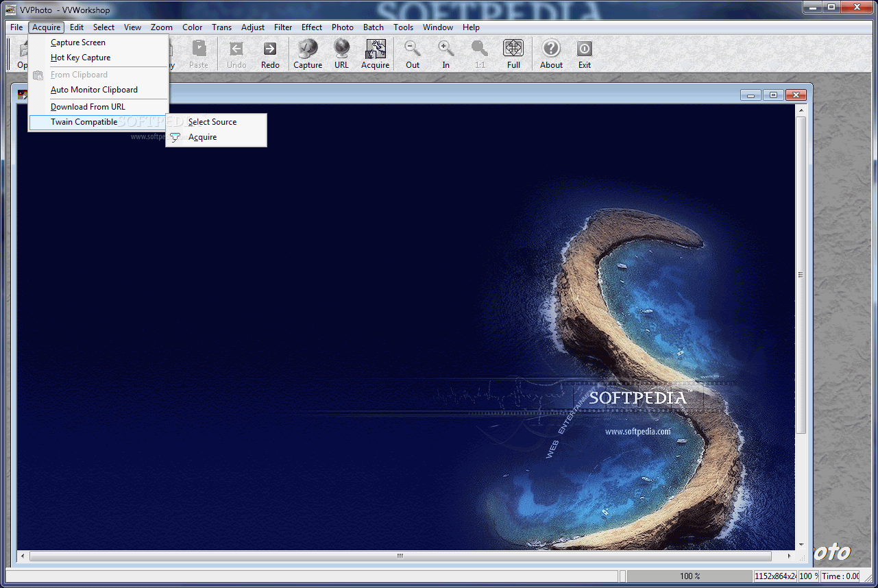Image resolution: width=878 pixels, height=588 pixels.
Task: Open the Adjust menu
Action: coord(253,27)
